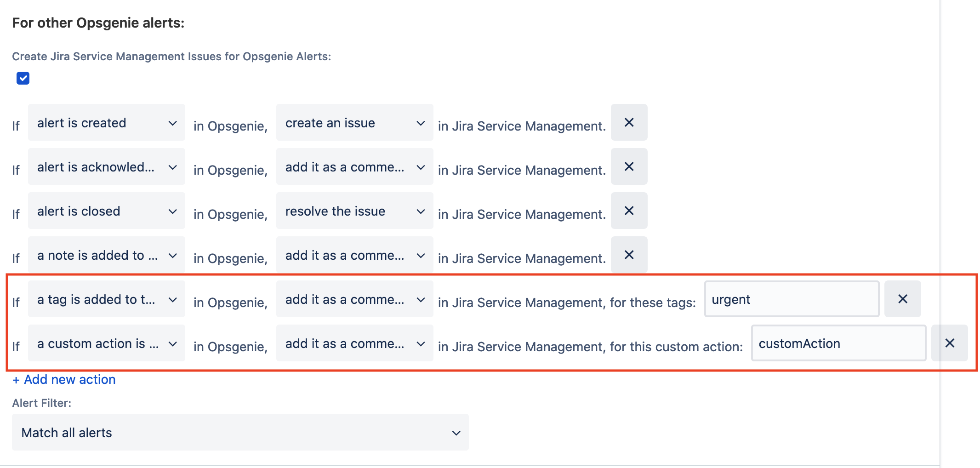Remove the 'a note is added' rule
This screenshot has height=468, width=980.
(629, 255)
